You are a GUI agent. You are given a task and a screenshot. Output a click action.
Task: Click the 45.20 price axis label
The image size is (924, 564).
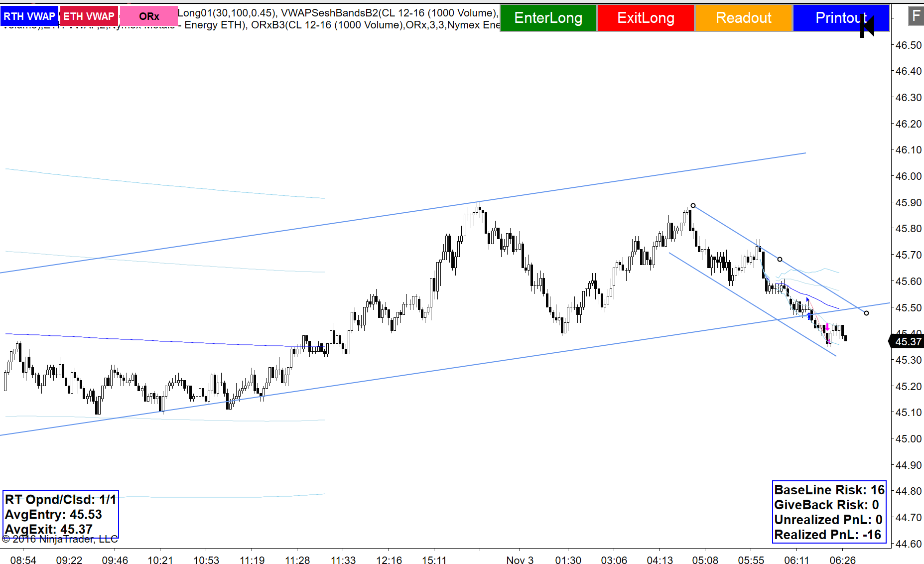(x=909, y=386)
